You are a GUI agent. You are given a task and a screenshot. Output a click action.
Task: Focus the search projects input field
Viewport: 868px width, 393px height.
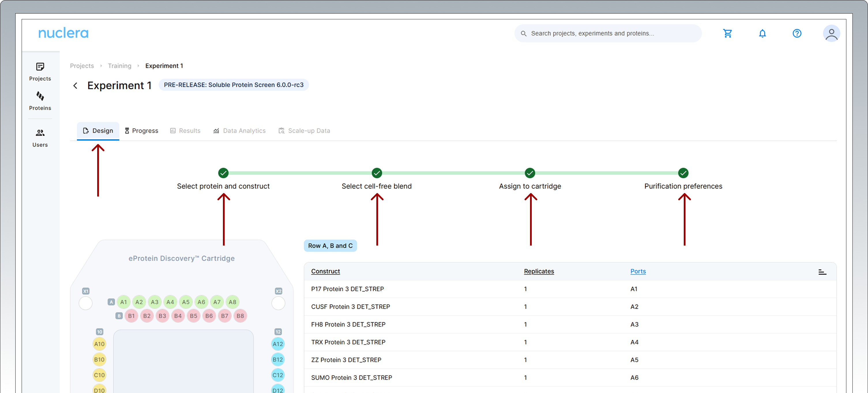click(x=608, y=33)
